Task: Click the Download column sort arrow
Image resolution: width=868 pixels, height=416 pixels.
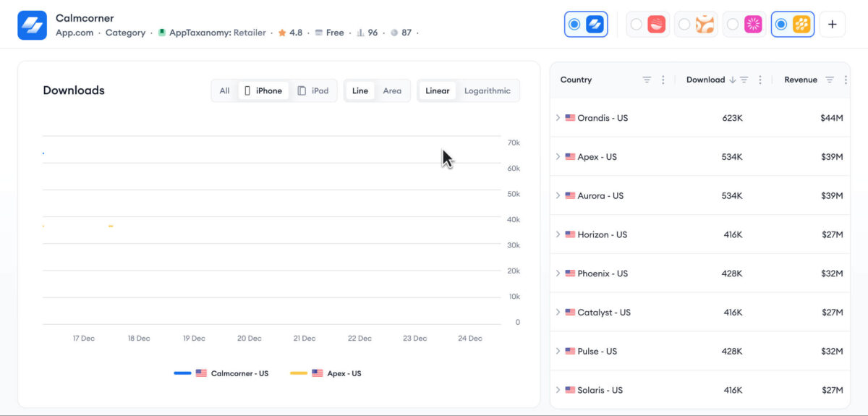Action: point(732,80)
